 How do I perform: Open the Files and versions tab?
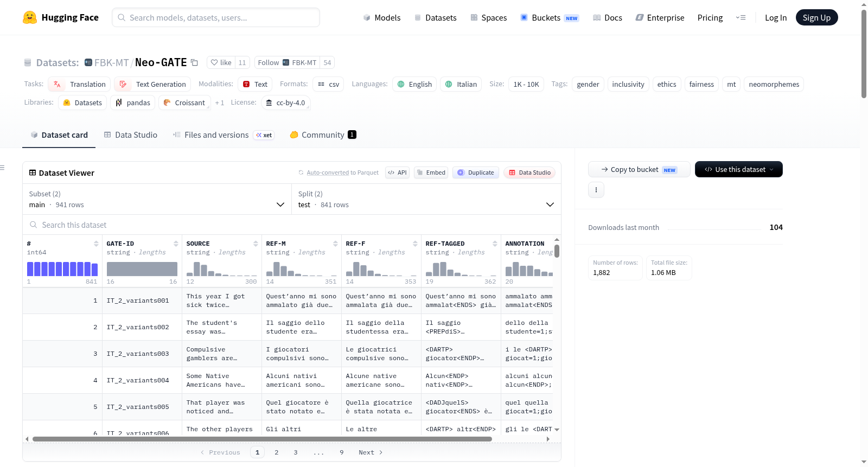[223, 135]
